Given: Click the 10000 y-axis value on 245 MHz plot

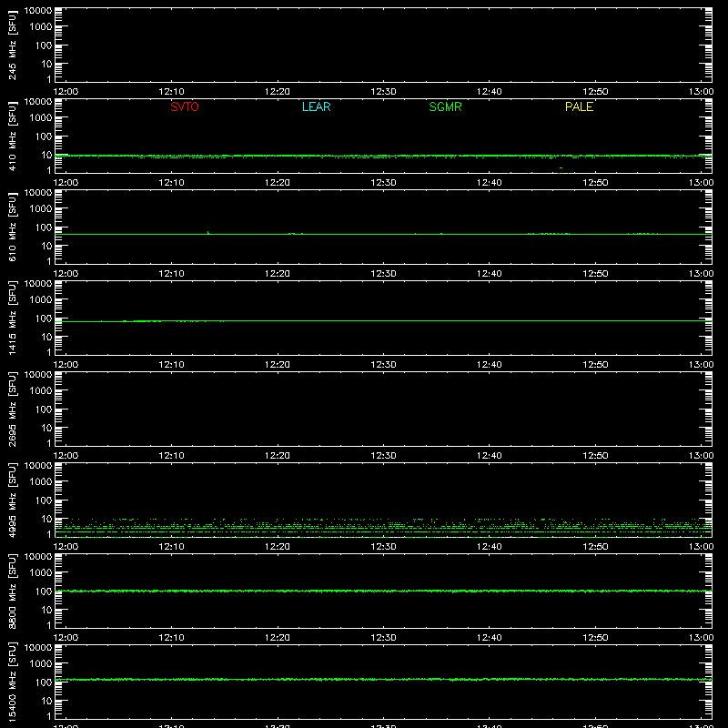Looking at the screenshot, I should (x=38, y=10).
